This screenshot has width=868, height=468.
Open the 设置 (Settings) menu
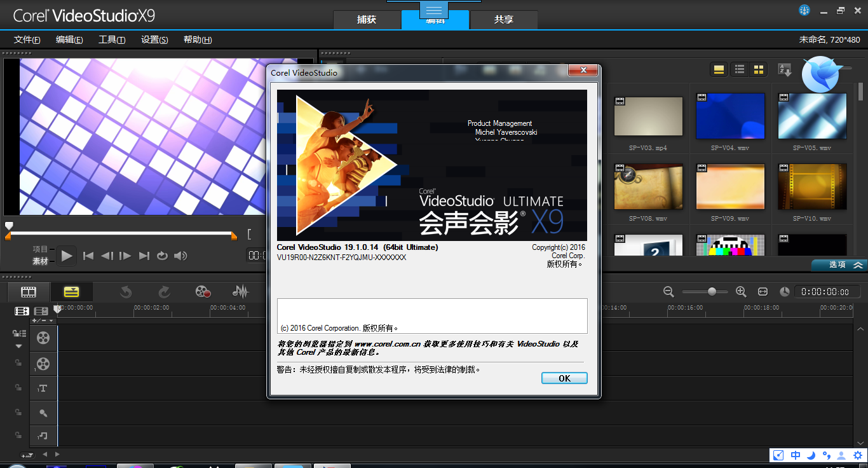pyautogui.click(x=154, y=39)
